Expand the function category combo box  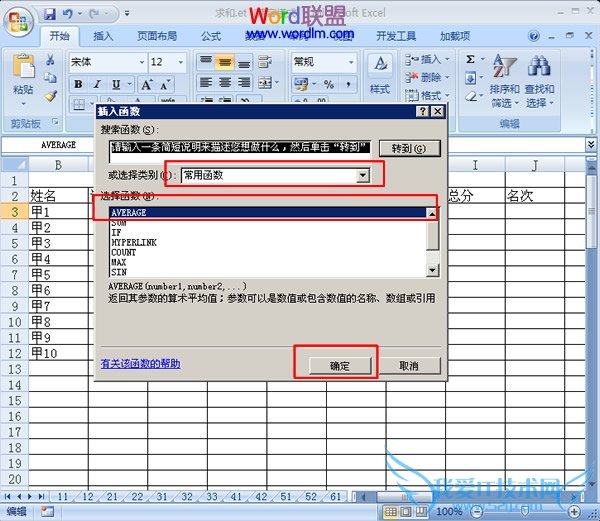pos(362,176)
